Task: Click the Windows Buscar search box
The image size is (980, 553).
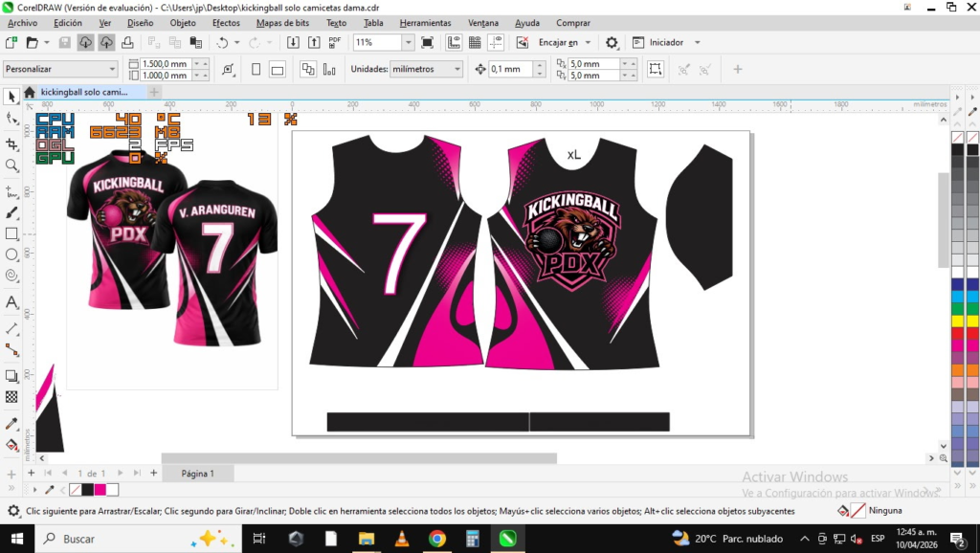Action: [138, 539]
